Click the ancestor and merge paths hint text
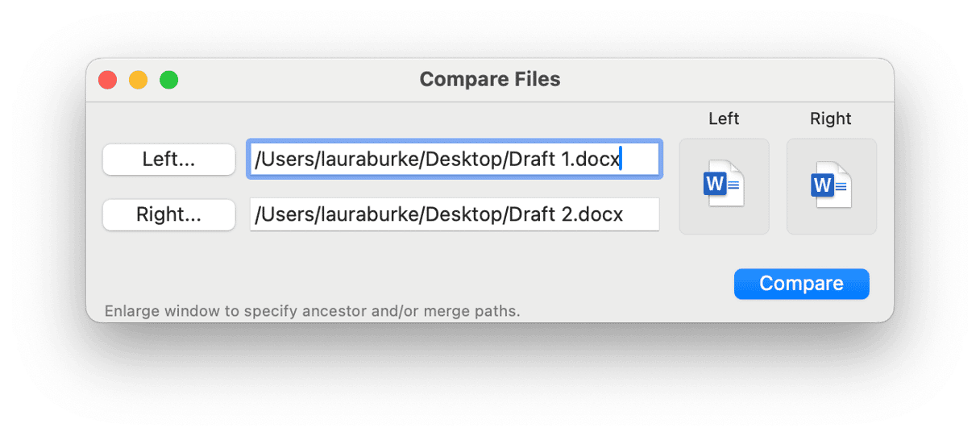Screen dimensions: 980x436 click(x=313, y=310)
